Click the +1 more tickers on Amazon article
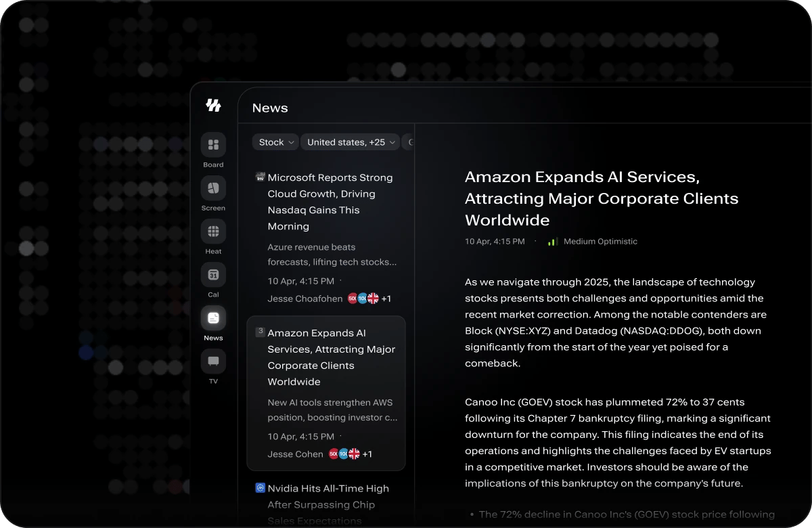Screen dimensions: 812x528 [367, 454]
